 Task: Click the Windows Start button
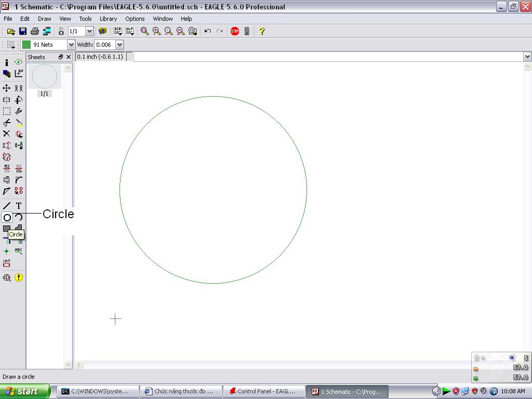(25, 391)
